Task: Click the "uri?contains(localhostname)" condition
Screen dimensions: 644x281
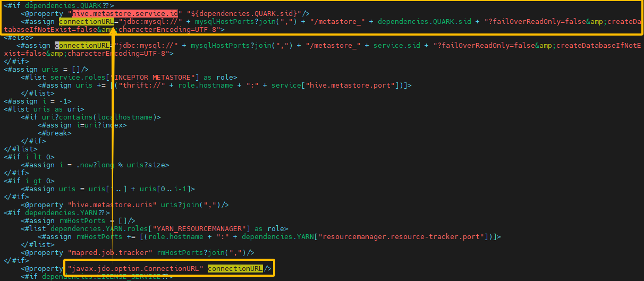Action: (99, 117)
